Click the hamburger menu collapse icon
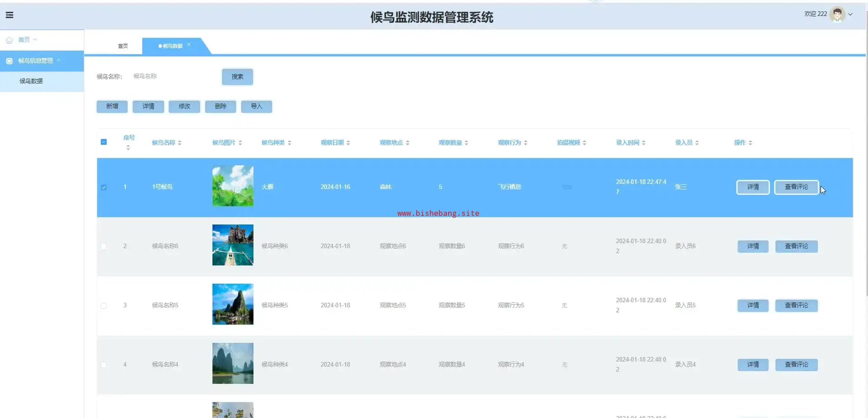Viewport: 868px width, 418px height. click(9, 15)
